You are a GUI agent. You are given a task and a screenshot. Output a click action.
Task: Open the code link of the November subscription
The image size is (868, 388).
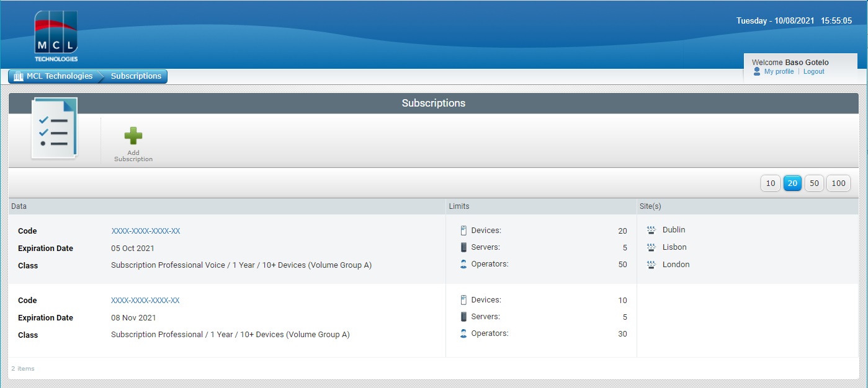145,300
